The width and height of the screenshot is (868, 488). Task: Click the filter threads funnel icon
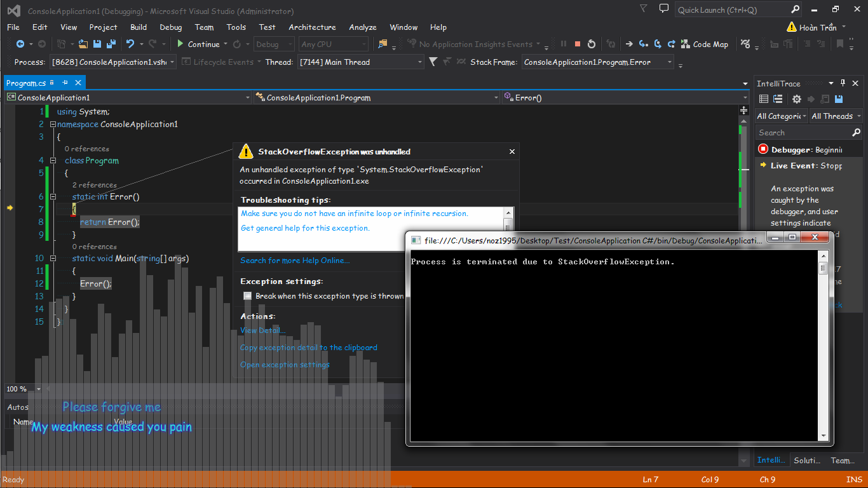[x=433, y=62]
